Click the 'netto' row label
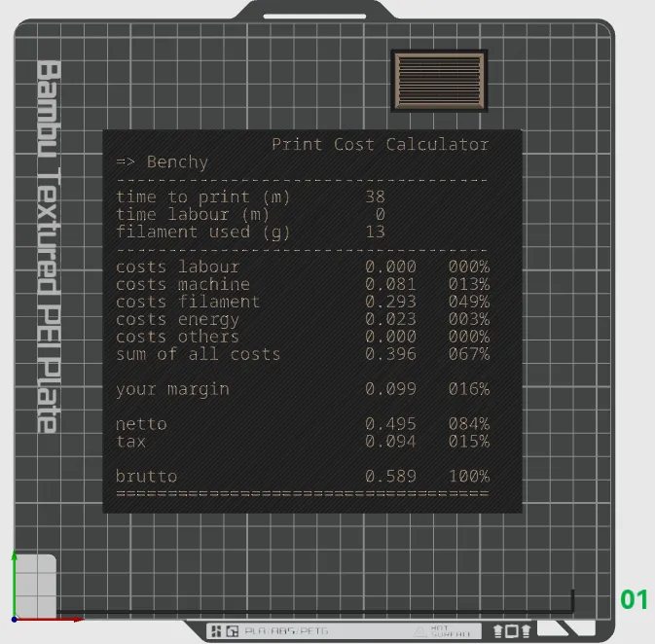Viewport: 655px width, 644px height. coord(141,425)
